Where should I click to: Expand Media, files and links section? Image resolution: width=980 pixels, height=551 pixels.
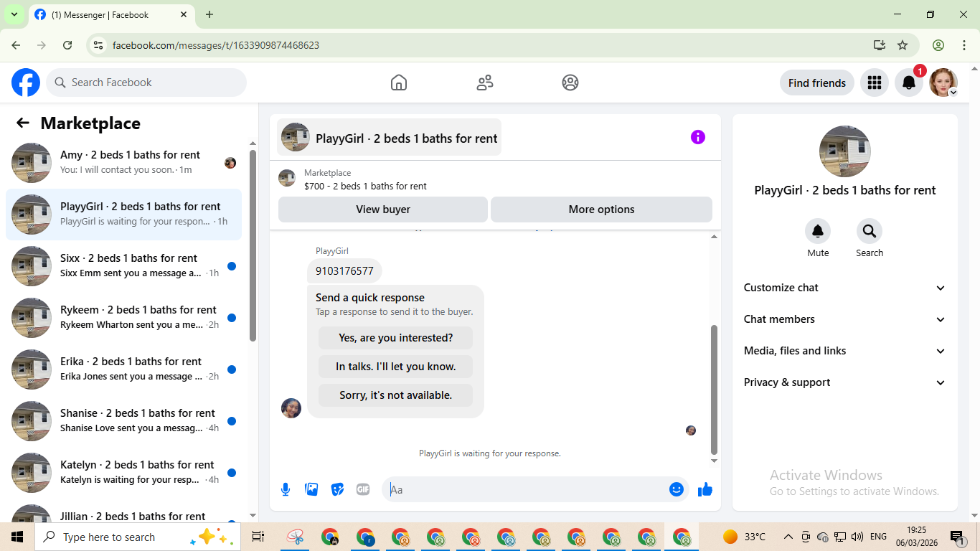tap(845, 351)
